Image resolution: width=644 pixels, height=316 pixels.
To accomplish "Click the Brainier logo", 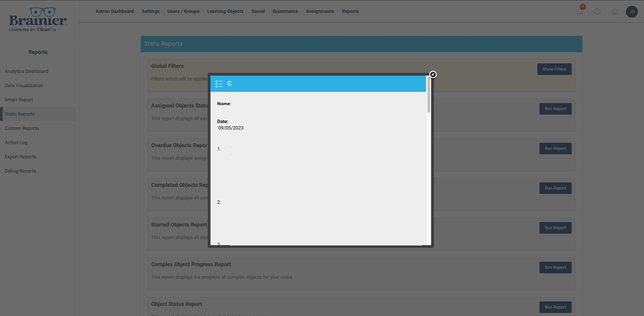I will pyautogui.click(x=38, y=20).
